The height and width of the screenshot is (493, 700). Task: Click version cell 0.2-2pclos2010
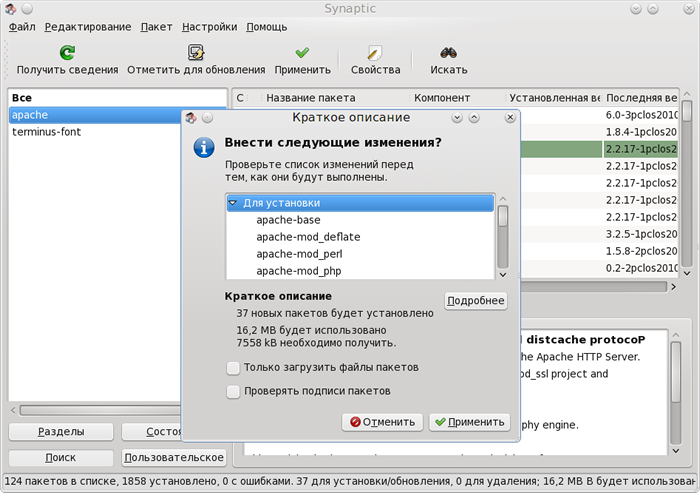pyautogui.click(x=641, y=268)
